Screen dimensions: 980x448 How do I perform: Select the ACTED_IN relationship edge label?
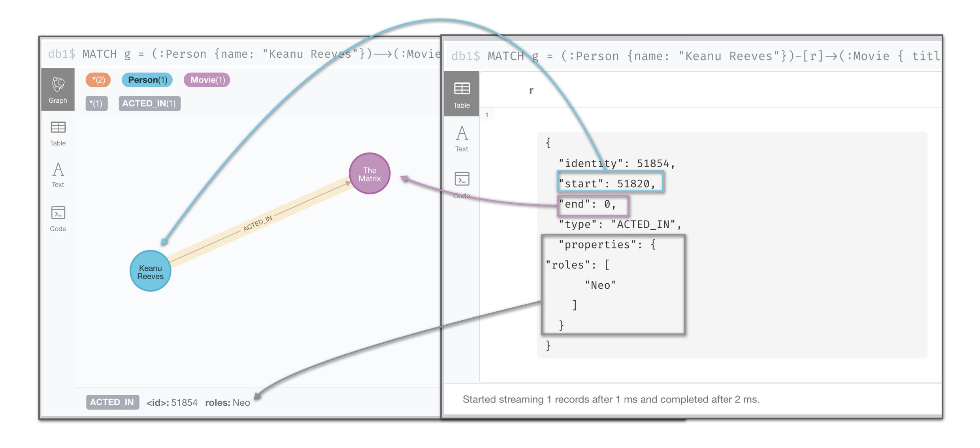point(258,224)
